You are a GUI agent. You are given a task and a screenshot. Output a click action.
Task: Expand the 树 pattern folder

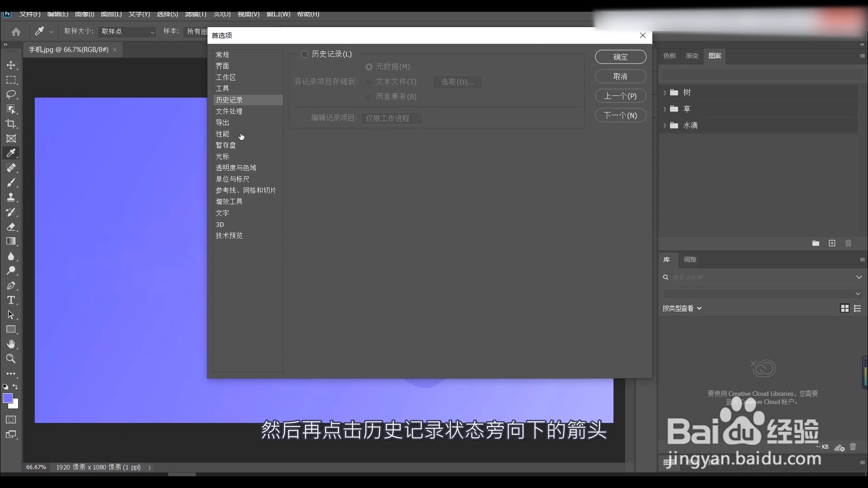click(665, 93)
